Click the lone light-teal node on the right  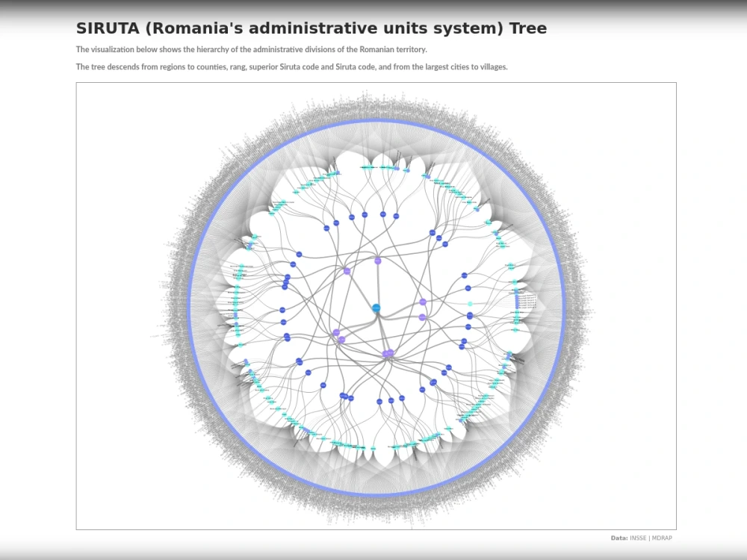tap(470, 303)
